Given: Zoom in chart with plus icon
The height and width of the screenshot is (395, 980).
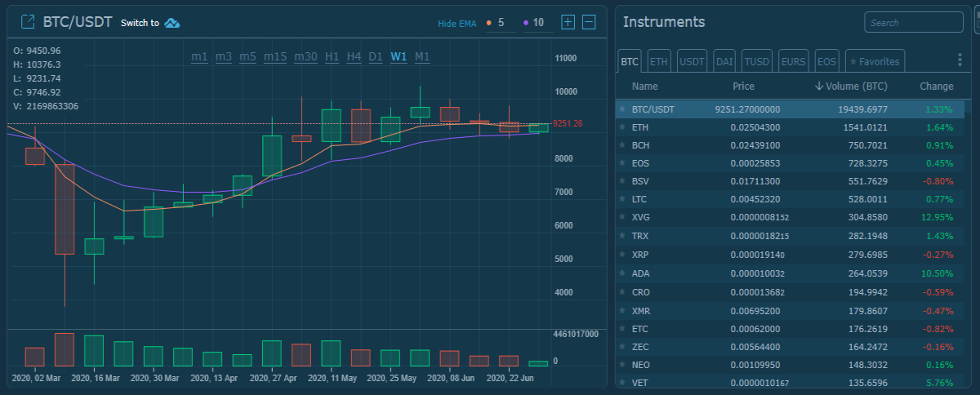Looking at the screenshot, I should (568, 22).
